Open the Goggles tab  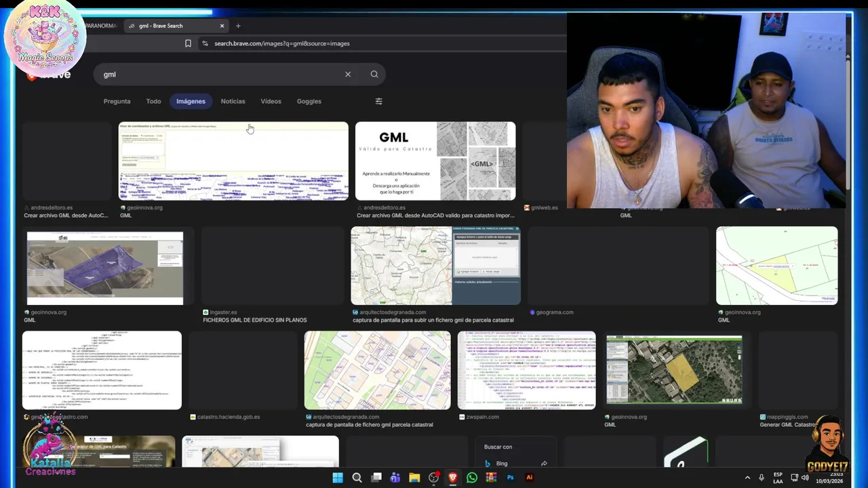coord(309,101)
